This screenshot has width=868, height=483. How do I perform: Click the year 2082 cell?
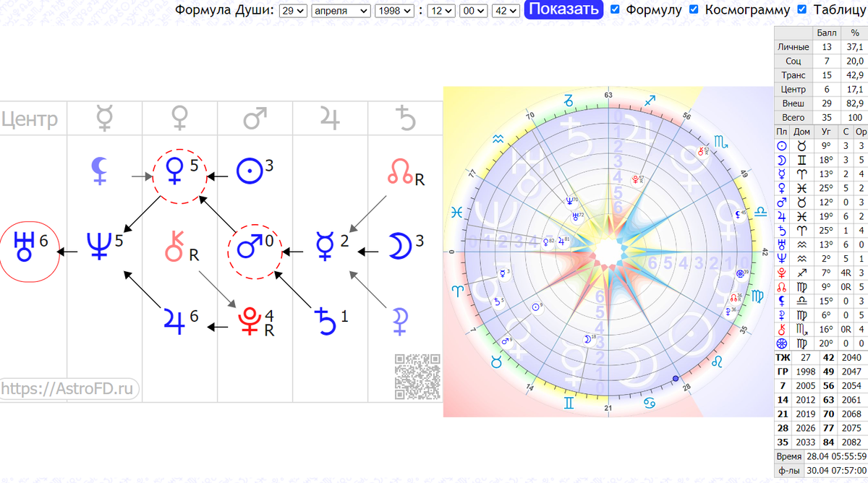pos(851,442)
